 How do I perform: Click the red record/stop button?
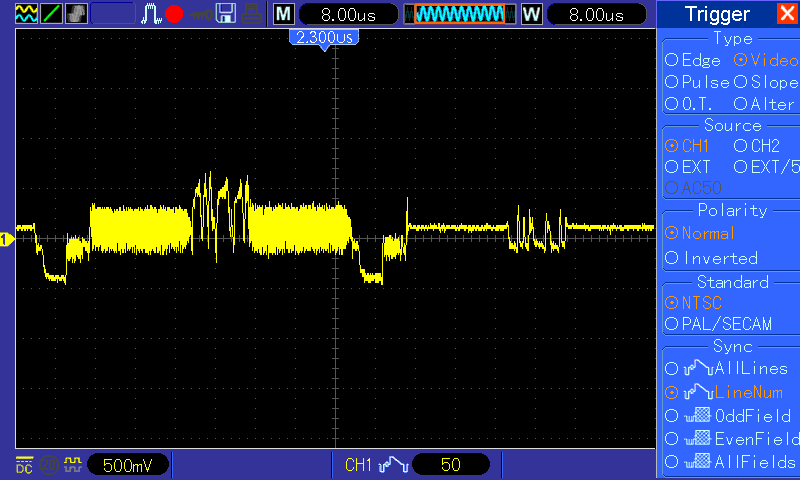174,14
